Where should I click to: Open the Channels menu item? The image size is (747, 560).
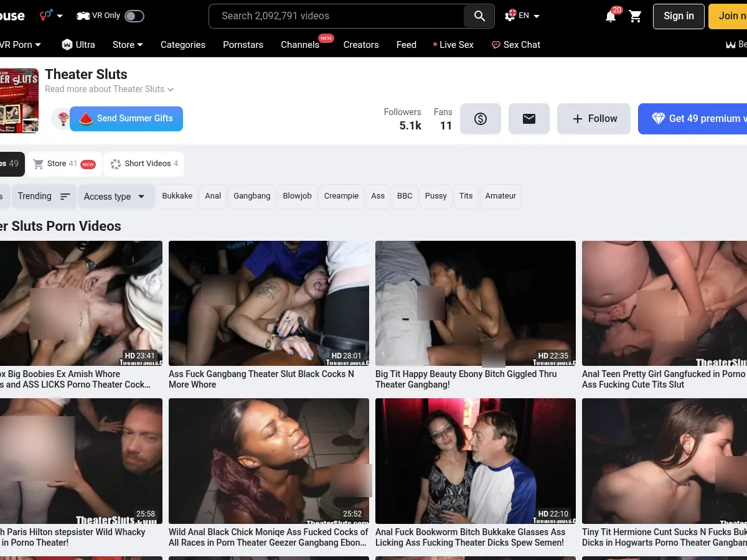point(300,45)
